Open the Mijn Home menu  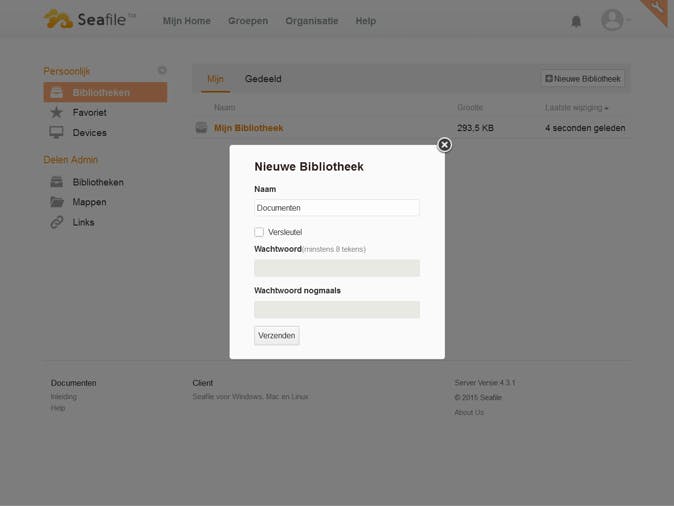[x=187, y=21]
